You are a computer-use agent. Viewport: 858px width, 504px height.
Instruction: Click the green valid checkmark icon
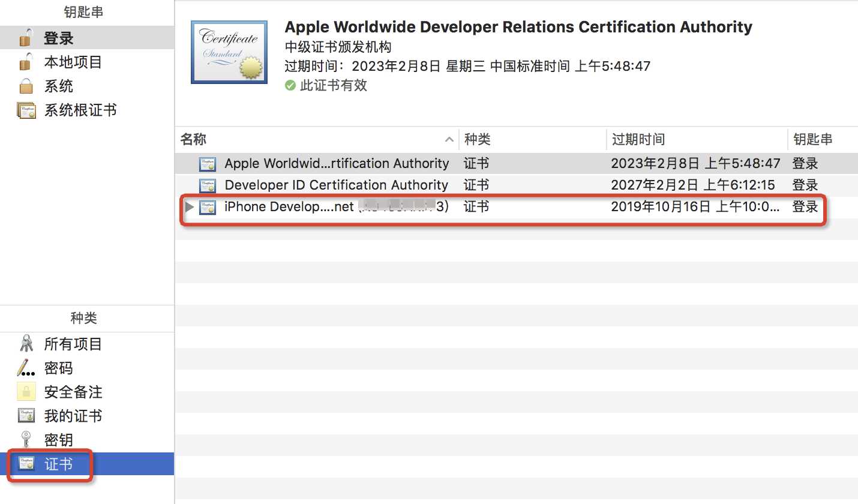tap(290, 85)
